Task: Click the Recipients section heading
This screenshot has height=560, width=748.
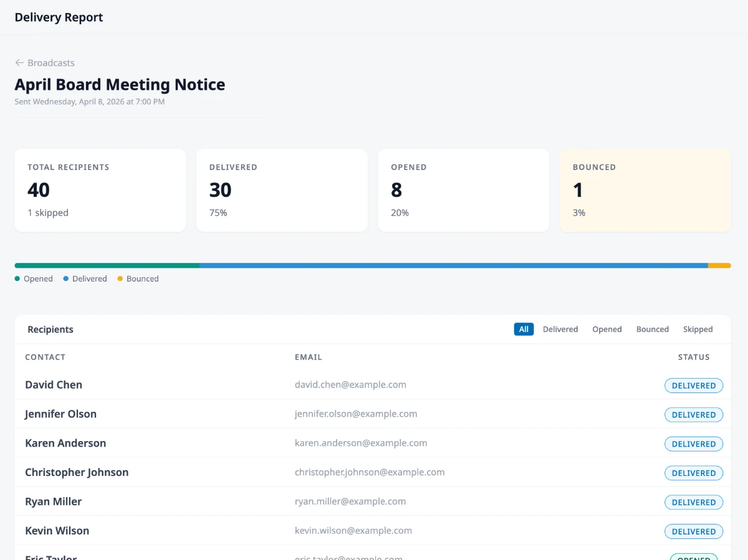Action: click(x=50, y=330)
